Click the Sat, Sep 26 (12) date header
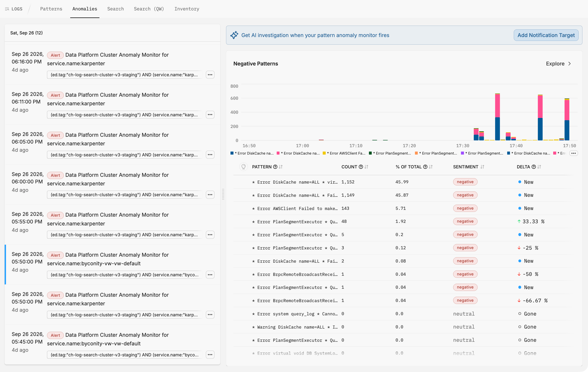Viewport: 588px width, 372px height. click(x=26, y=33)
